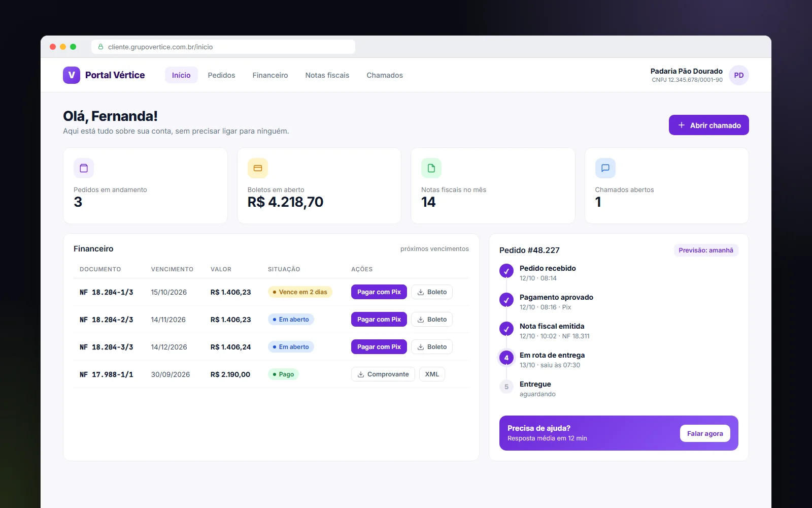Image resolution: width=812 pixels, height=508 pixels.
Task: Download Boleto for NF 18.204-3/3
Action: pos(432,347)
